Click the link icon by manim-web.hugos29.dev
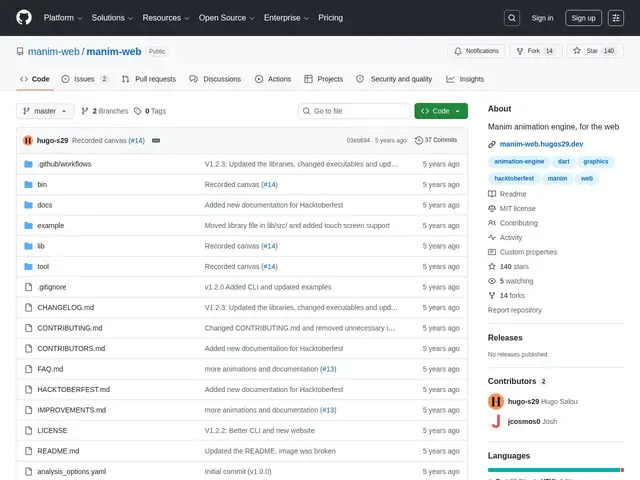The image size is (640, 480). point(492,144)
